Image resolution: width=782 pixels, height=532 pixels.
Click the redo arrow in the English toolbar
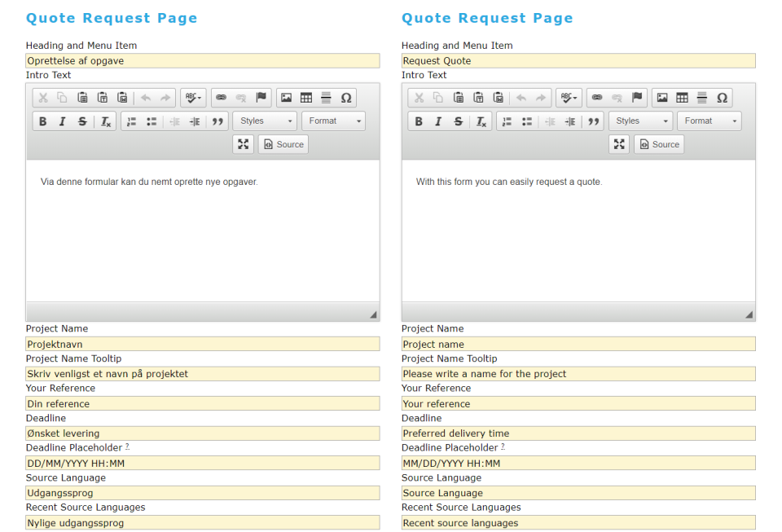coord(541,98)
